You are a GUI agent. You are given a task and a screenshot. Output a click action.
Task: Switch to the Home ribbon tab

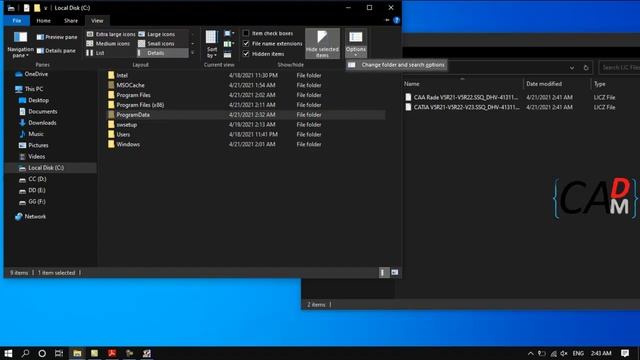[43, 20]
